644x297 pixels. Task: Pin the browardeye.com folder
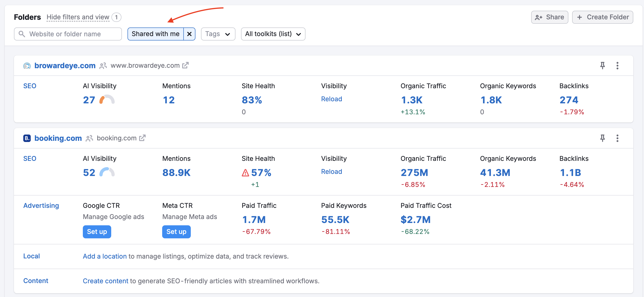click(602, 66)
